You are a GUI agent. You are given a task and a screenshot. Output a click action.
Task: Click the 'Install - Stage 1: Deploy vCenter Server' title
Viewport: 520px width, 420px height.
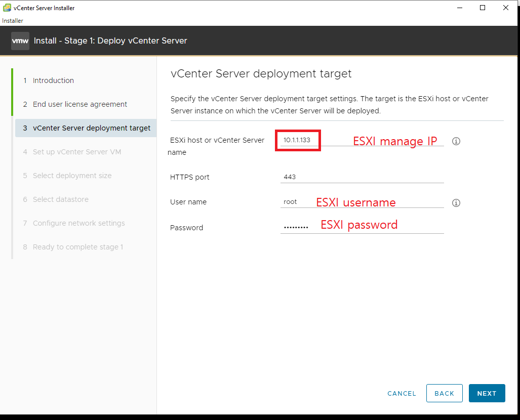110,41
